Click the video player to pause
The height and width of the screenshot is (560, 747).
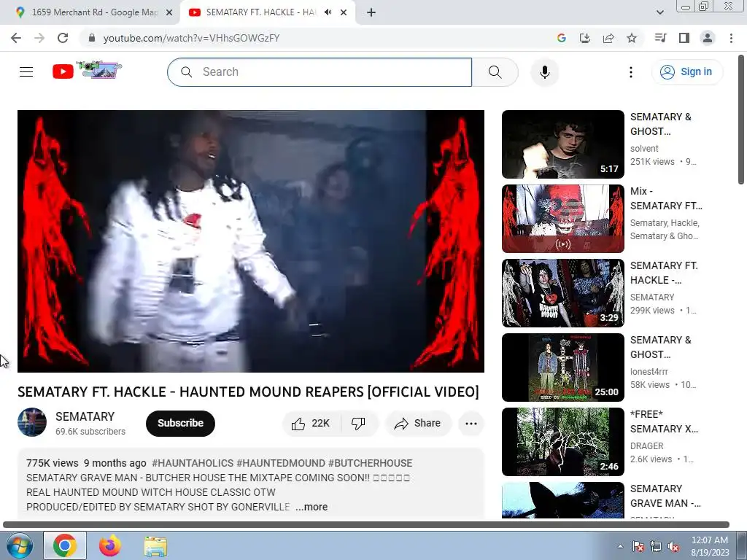(251, 241)
